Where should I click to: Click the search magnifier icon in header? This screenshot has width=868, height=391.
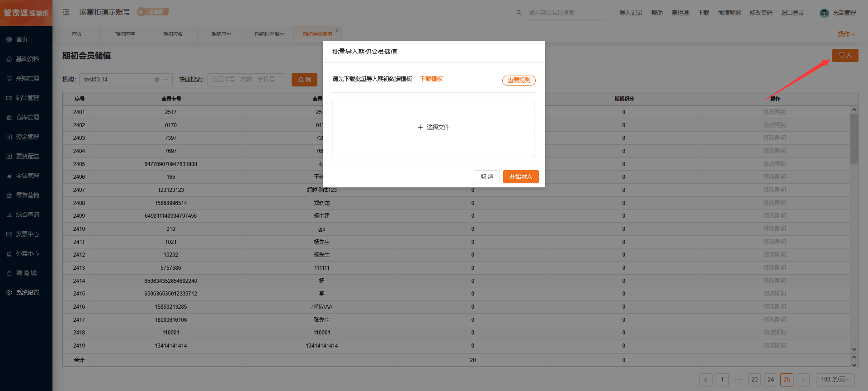(x=519, y=13)
